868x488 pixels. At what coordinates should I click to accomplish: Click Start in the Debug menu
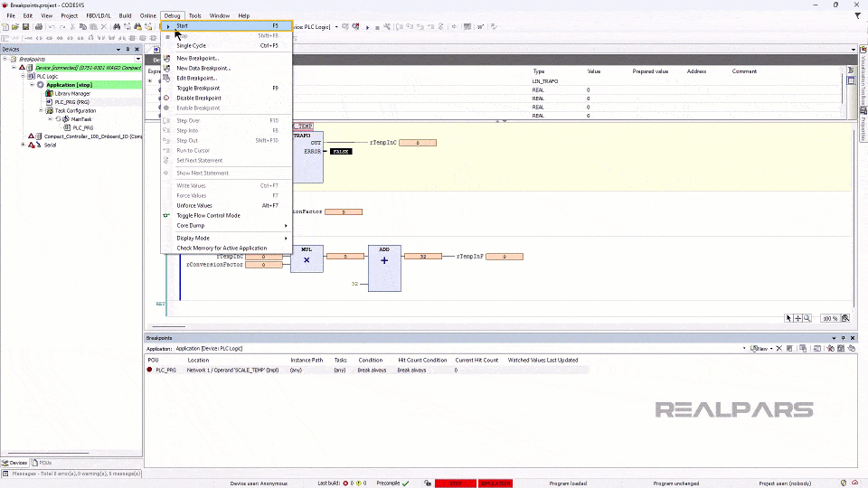coord(226,26)
